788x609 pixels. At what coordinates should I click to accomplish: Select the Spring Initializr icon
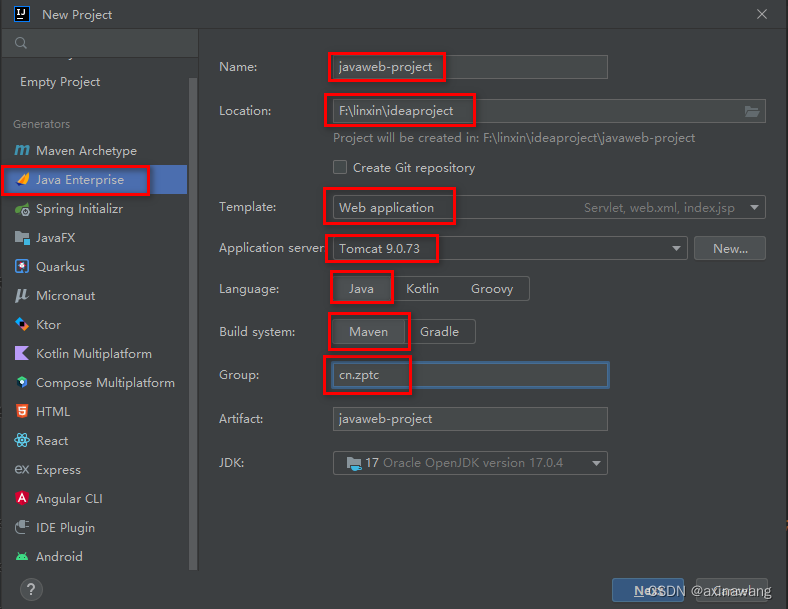[x=22, y=209]
